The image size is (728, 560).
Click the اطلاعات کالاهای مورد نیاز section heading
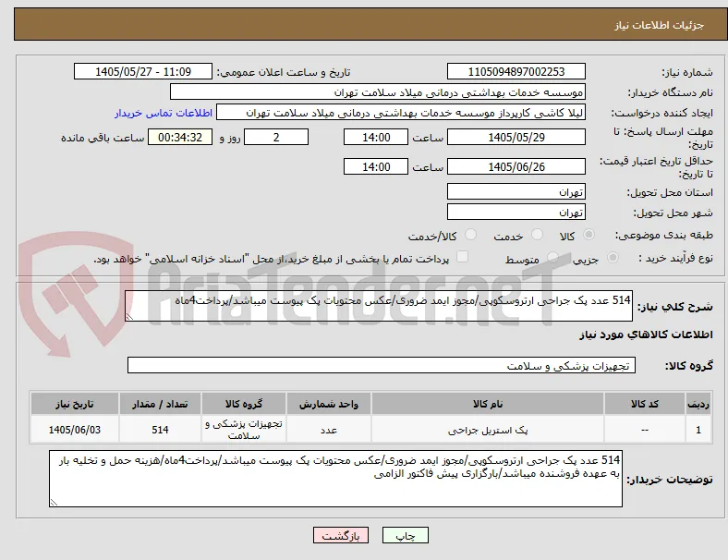pyautogui.click(x=646, y=335)
